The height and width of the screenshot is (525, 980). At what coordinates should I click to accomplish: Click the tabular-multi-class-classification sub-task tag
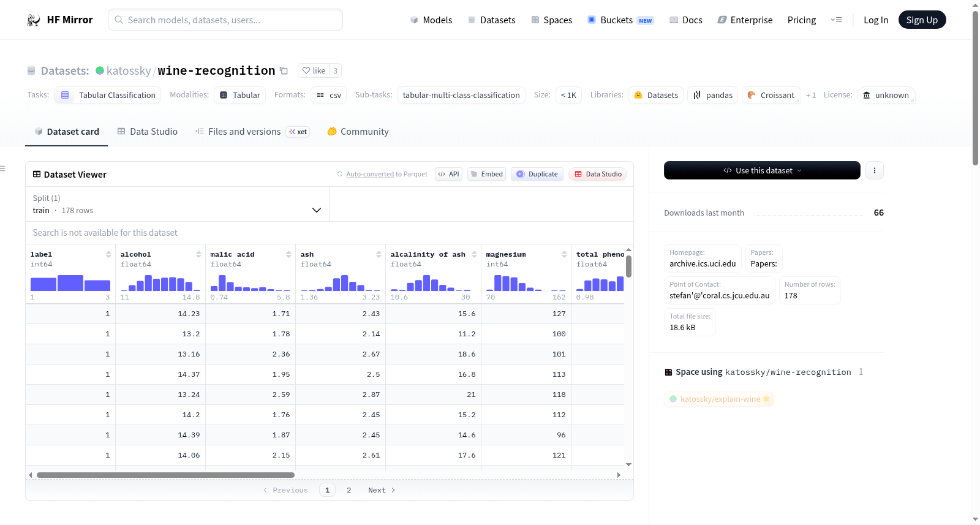click(461, 95)
